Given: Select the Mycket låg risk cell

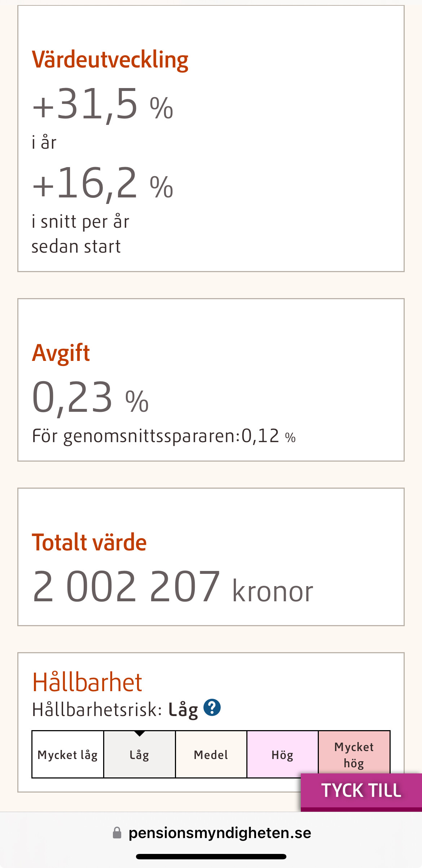Looking at the screenshot, I should click(68, 754).
